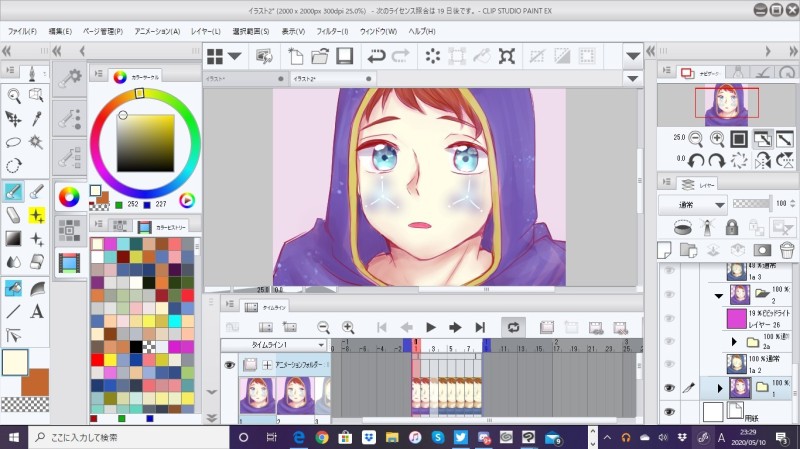
Task: Open the layer blending mode dropdown
Action: 693,204
